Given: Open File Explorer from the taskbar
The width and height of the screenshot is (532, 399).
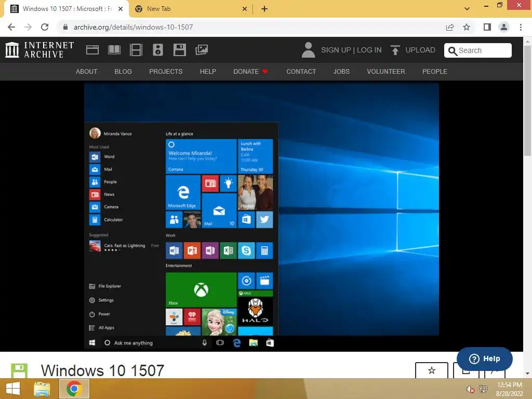Looking at the screenshot, I should click(42, 389).
